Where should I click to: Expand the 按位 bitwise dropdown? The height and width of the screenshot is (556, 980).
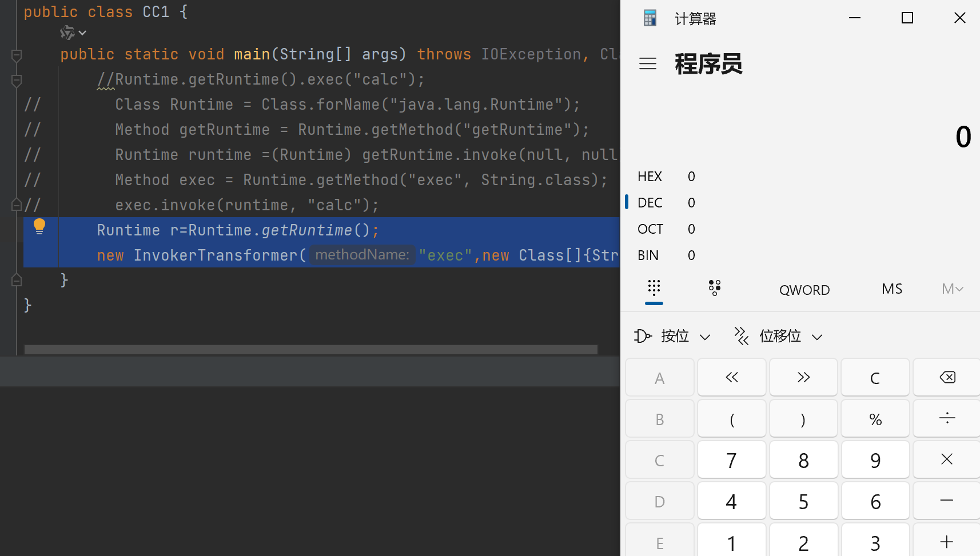pyautogui.click(x=672, y=336)
